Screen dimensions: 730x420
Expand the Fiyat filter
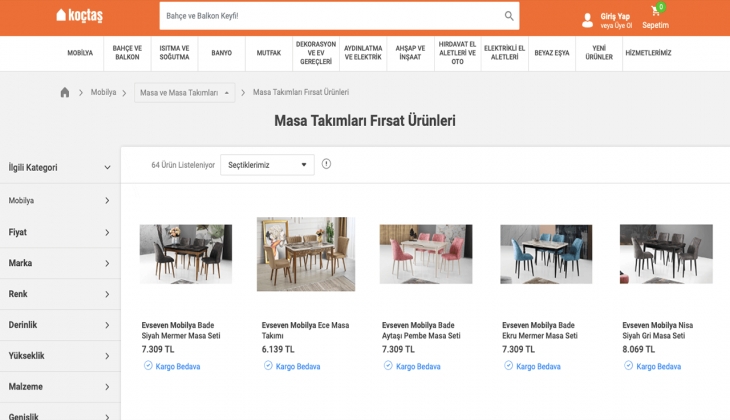[60, 232]
